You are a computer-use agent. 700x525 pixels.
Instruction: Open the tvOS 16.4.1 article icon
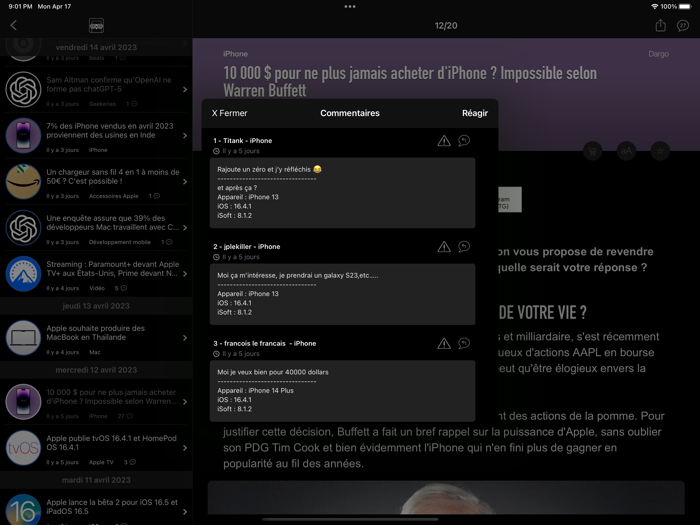(23, 448)
